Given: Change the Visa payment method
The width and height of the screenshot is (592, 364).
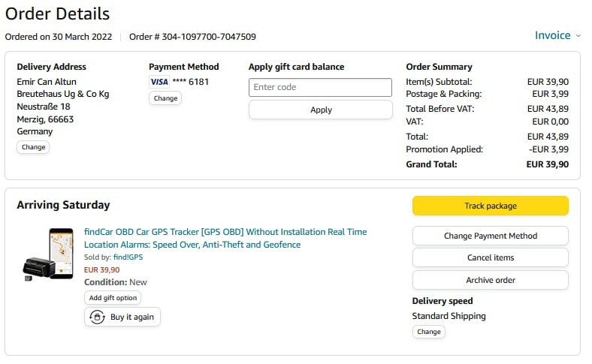Looking at the screenshot, I should pyautogui.click(x=165, y=98).
